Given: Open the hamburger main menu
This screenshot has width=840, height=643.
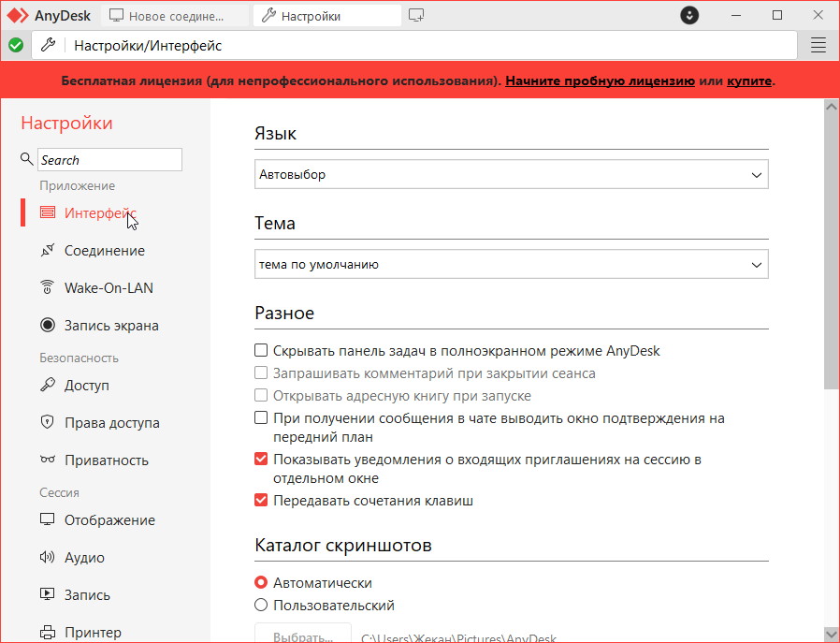Looking at the screenshot, I should click(818, 46).
